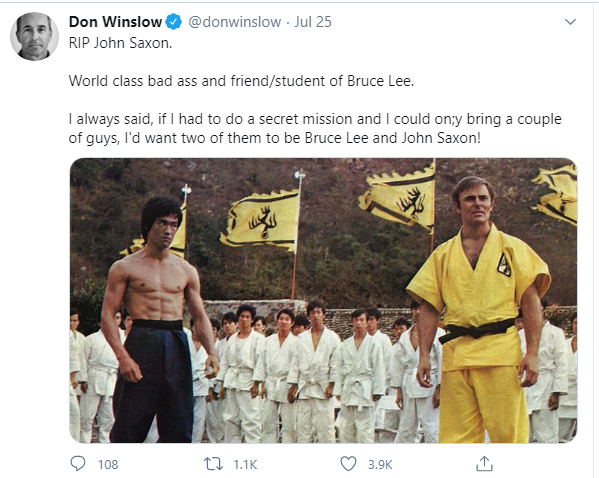This screenshot has width=599, height=478.
Task: Click the yellow flag in the photo center
Action: (x=260, y=220)
